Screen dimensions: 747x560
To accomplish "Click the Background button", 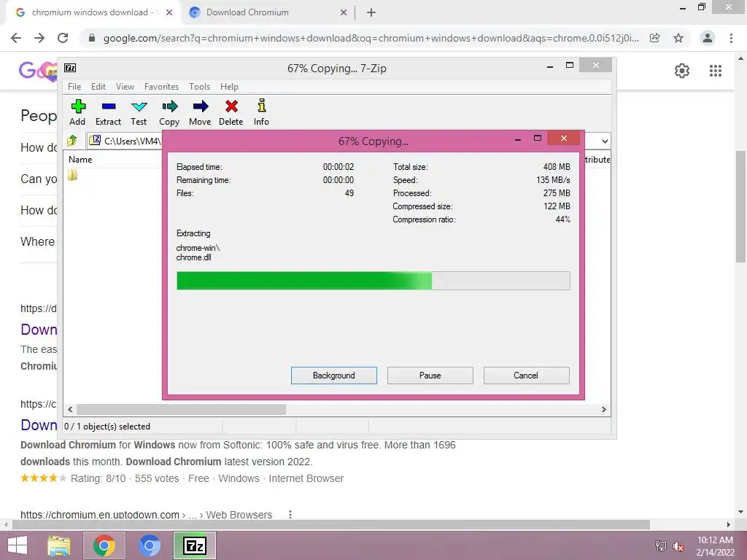I will [x=334, y=376].
